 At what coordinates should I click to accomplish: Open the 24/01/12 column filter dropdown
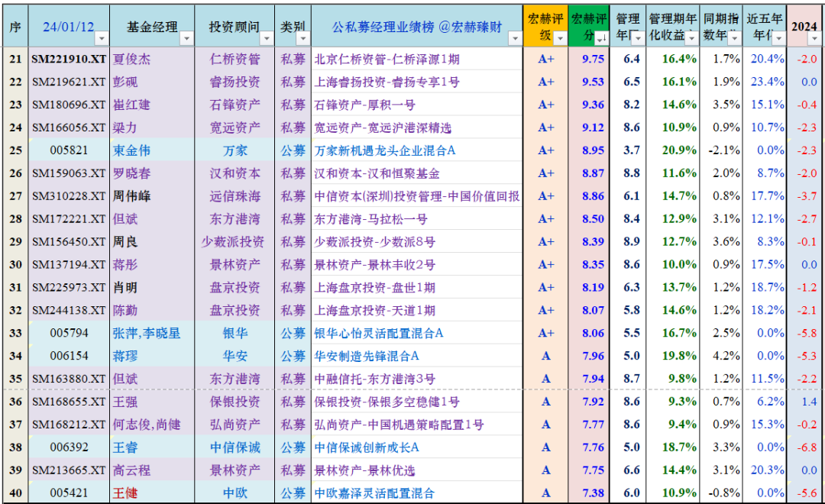[102, 38]
